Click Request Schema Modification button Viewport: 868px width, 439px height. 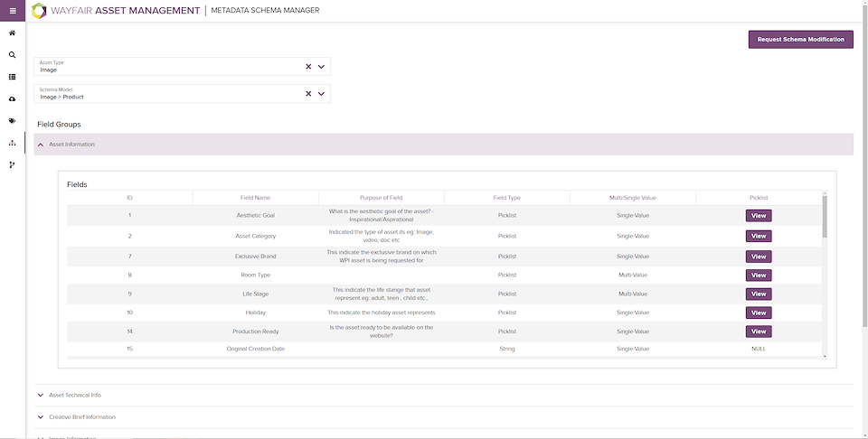(x=800, y=40)
